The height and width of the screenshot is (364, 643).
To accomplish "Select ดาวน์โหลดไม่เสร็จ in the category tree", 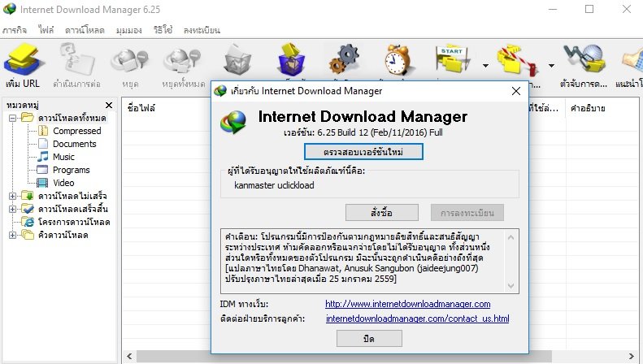I will (x=72, y=196).
